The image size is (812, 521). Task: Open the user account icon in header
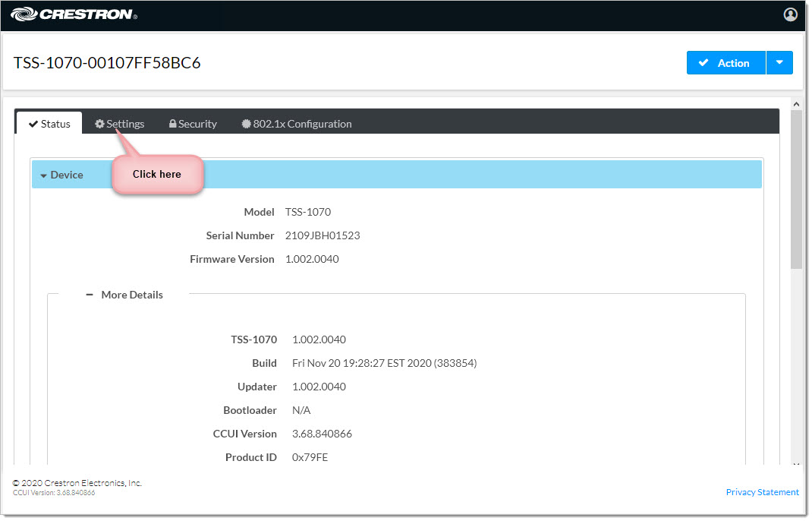[x=790, y=14]
